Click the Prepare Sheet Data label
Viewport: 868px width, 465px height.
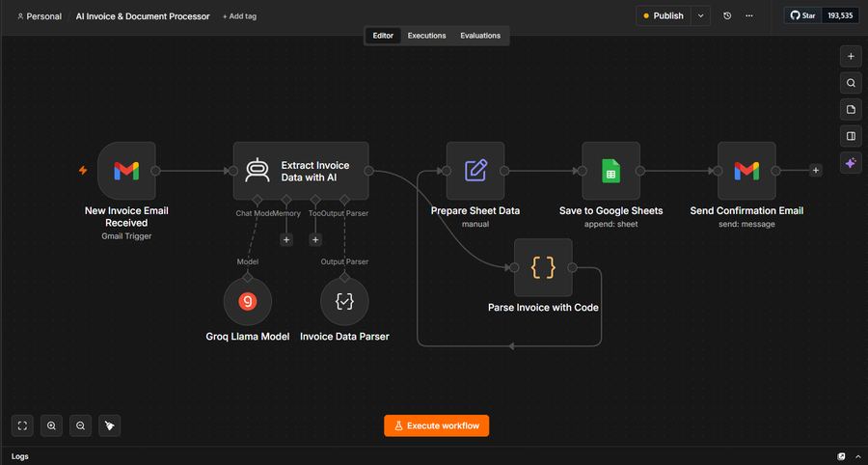(475, 211)
